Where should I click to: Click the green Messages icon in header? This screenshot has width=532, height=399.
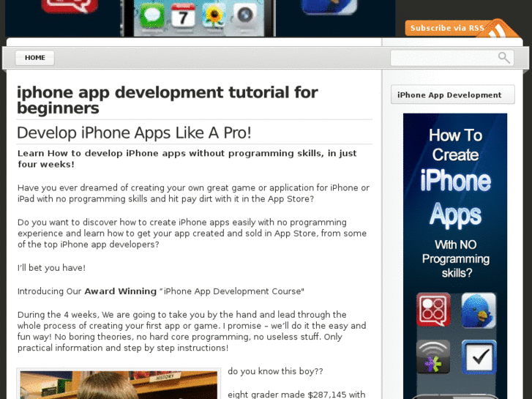pos(152,15)
